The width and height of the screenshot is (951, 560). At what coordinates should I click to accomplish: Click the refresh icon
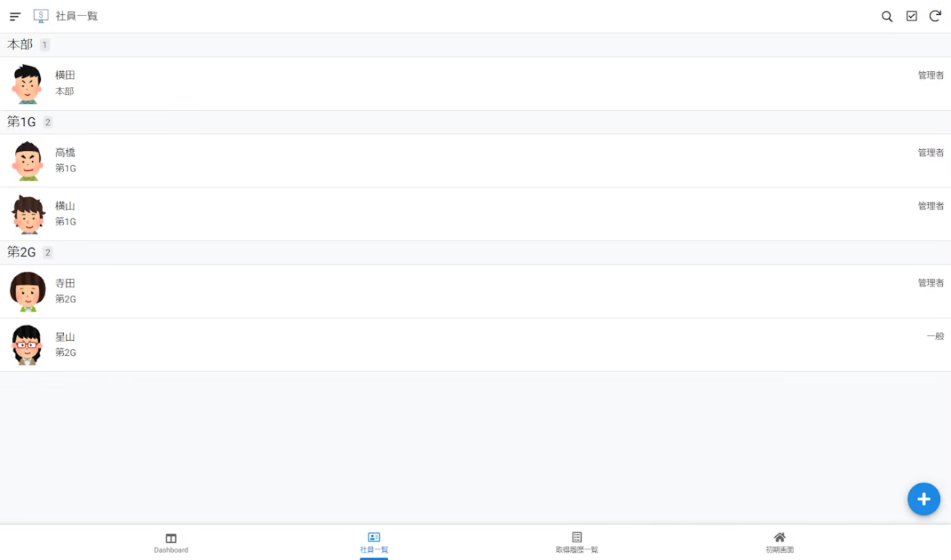[935, 16]
